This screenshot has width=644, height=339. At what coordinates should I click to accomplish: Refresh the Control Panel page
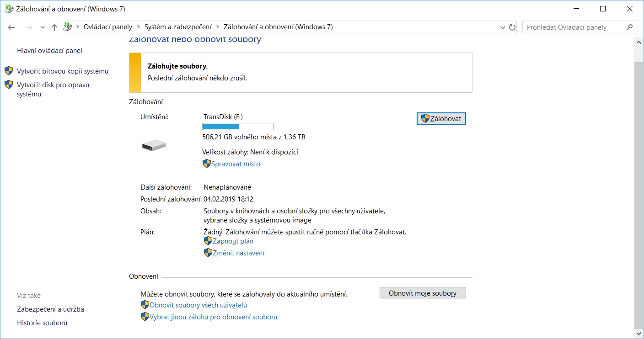[x=512, y=27]
